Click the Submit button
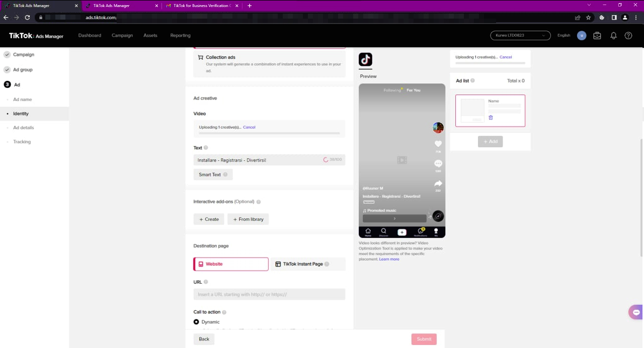The width and height of the screenshot is (644, 348). pos(424,339)
